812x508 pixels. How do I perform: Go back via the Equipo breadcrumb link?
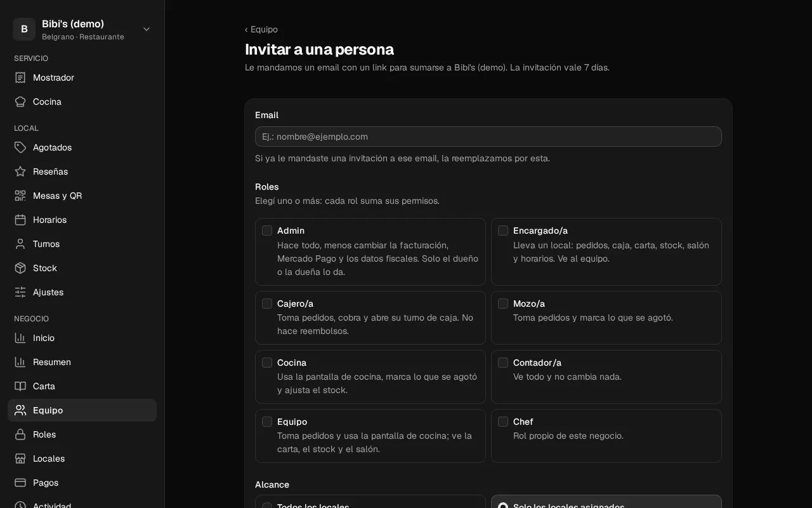261,29
